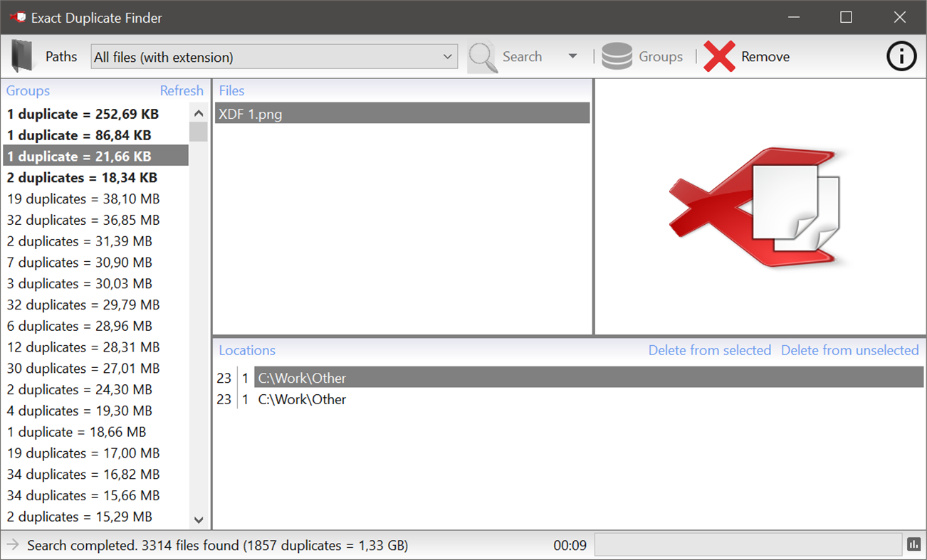Screen dimensions: 927x560
Task: Select group 30 duplicates = 27,01 MB
Action: point(96,368)
